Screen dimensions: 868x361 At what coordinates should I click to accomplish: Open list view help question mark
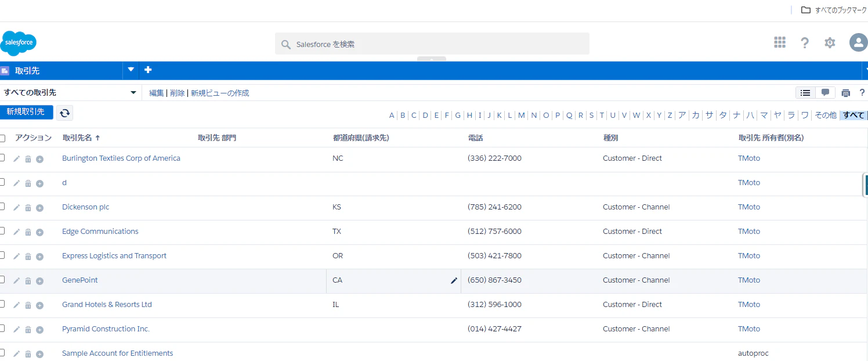(x=862, y=93)
